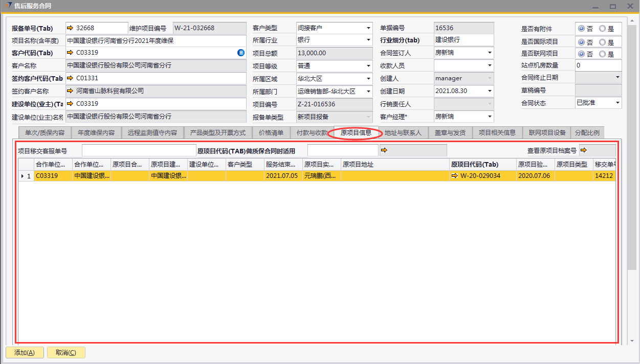Click the arrow after 原项目代码 质保合同 input
640x364 pixels.
(x=384, y=150)
